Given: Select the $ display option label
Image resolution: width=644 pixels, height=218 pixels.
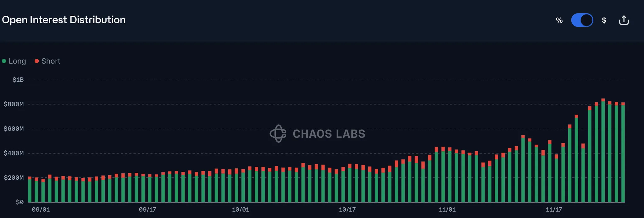Looking at the screenshot, I should [604, 20].
